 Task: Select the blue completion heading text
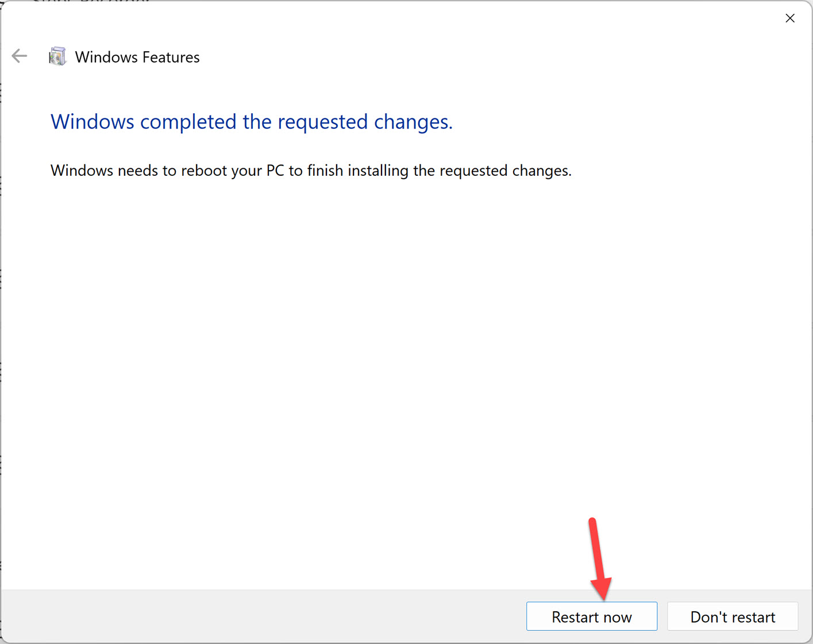pos(251,121)
